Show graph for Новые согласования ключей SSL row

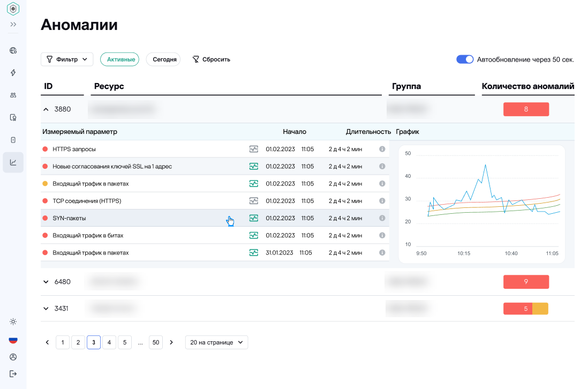(254, 166)
